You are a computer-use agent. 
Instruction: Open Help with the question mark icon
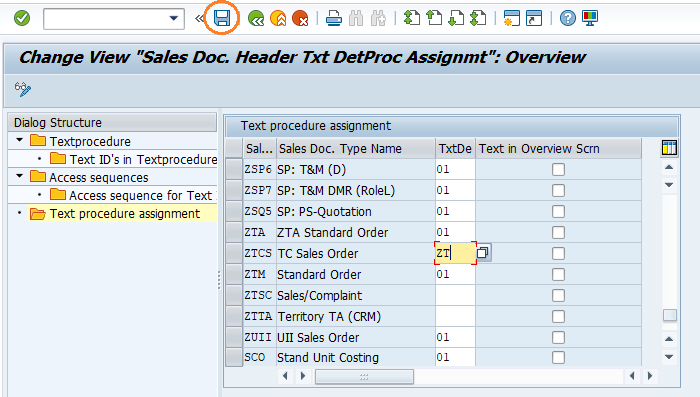click(x=567, y=18)
